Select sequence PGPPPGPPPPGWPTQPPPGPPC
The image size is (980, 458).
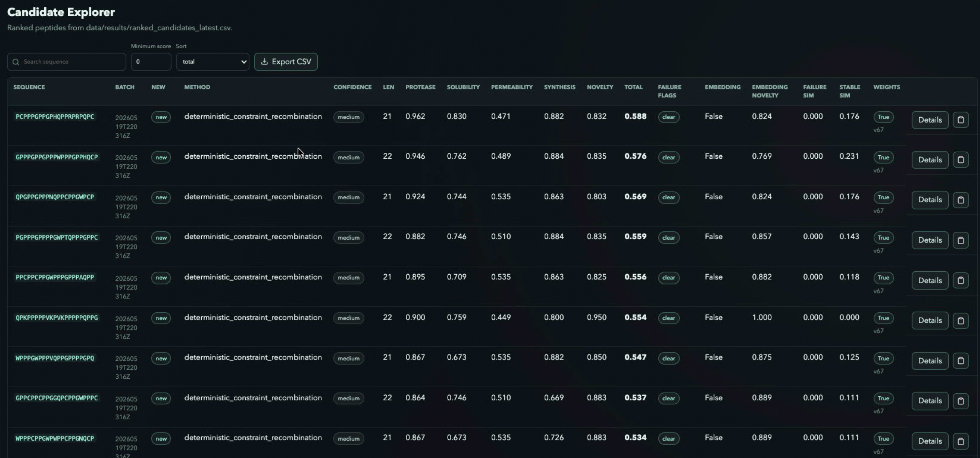click(57, 237)
